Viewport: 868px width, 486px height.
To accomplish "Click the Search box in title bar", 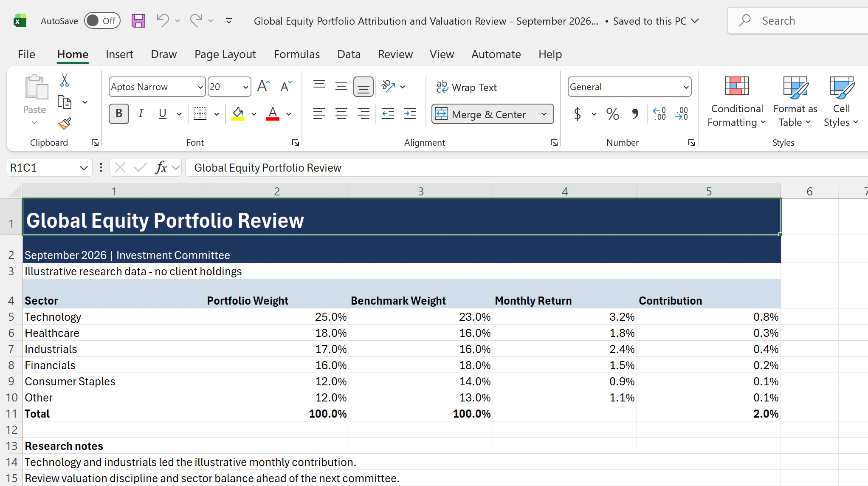I will pos(798,21).
